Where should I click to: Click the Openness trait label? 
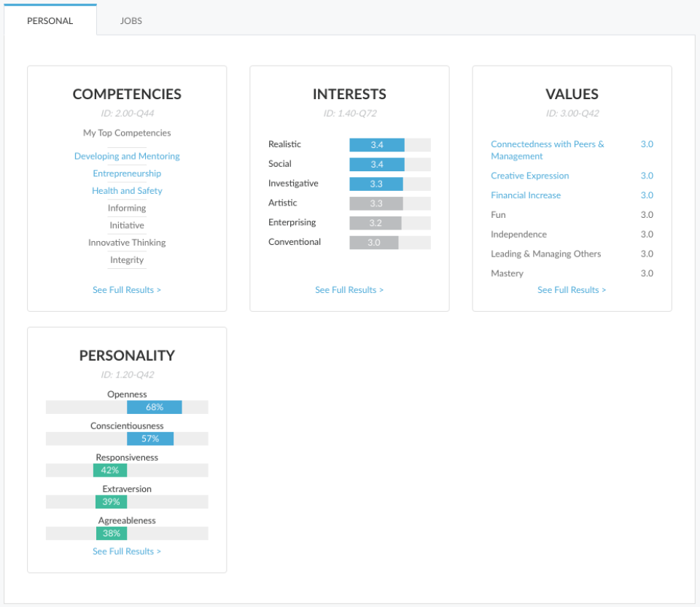[x=127, y=394]
